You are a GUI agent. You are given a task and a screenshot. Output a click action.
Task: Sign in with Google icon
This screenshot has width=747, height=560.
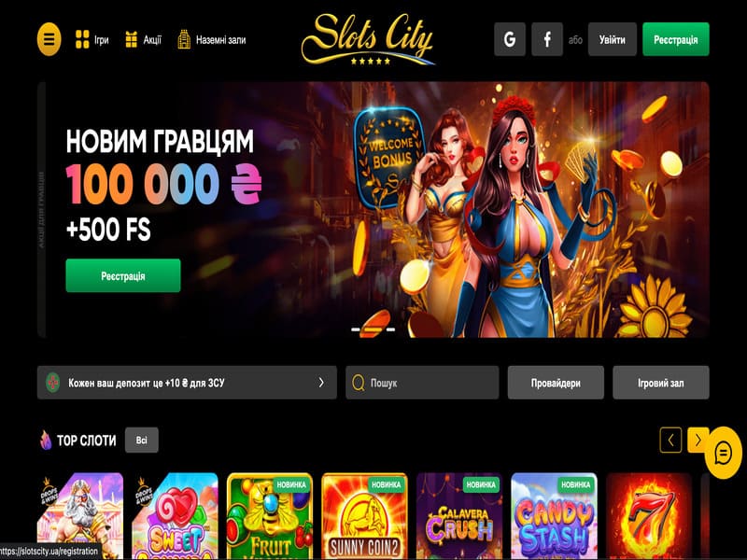(510, 39)
